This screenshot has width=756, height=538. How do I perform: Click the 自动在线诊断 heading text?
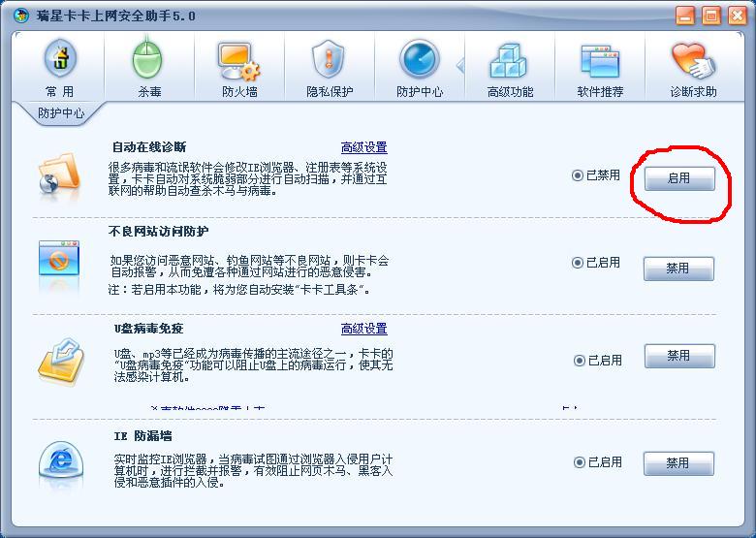[149, 146]
